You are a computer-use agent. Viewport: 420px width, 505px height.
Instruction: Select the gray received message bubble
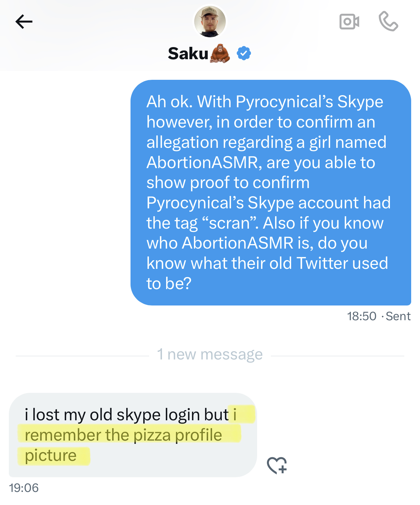pyautogui.click(x=132, y=435)
